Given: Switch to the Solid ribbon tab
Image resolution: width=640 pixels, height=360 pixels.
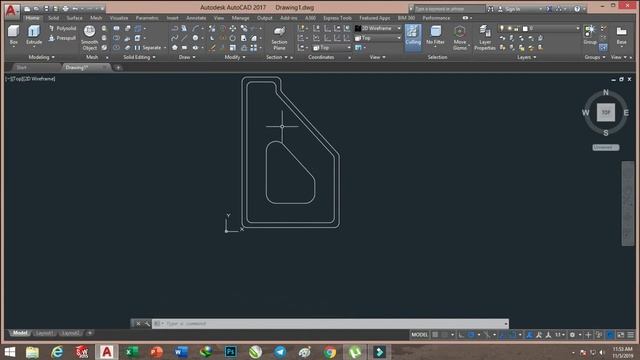Looking at the screenshot, I should tap(53, 18).
